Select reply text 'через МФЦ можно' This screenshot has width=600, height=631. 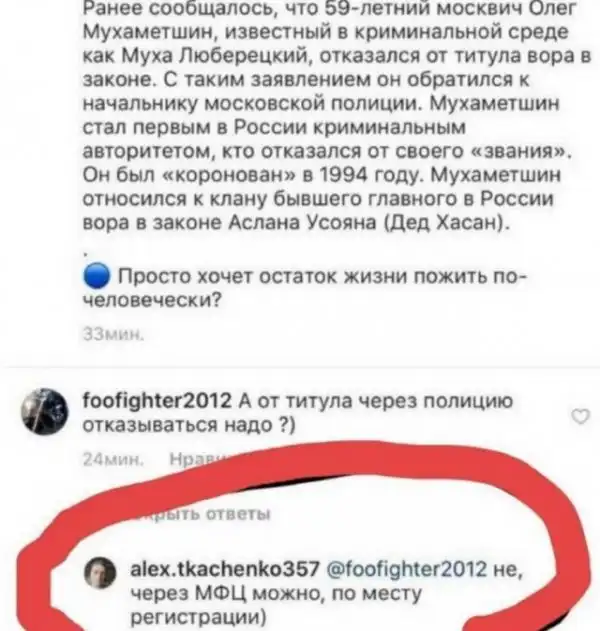[x=228, y=593]
